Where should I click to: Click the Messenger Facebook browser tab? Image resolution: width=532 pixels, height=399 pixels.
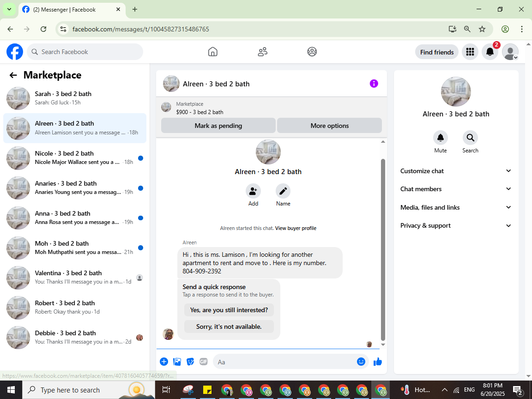(x=72, y=10)
